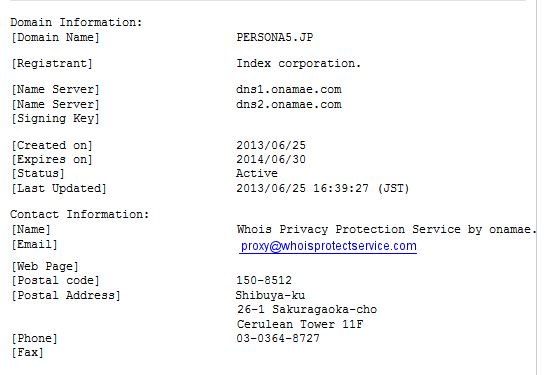Click the created date 2013/06/25

point(271,145)
